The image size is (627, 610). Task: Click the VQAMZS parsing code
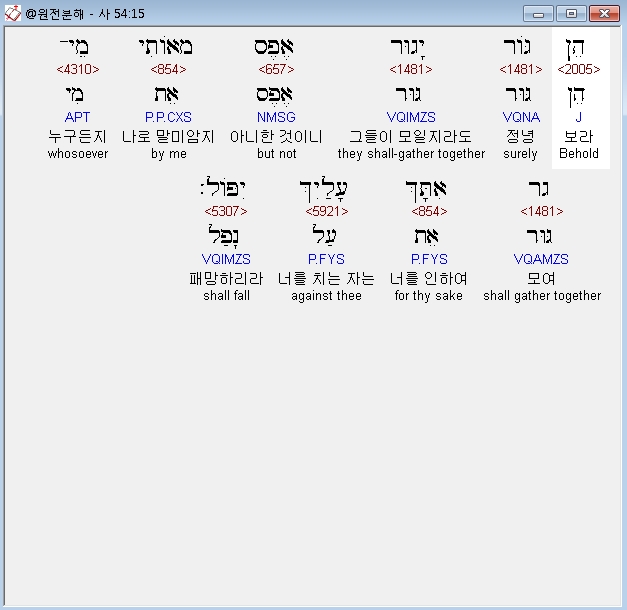[541, 259]
